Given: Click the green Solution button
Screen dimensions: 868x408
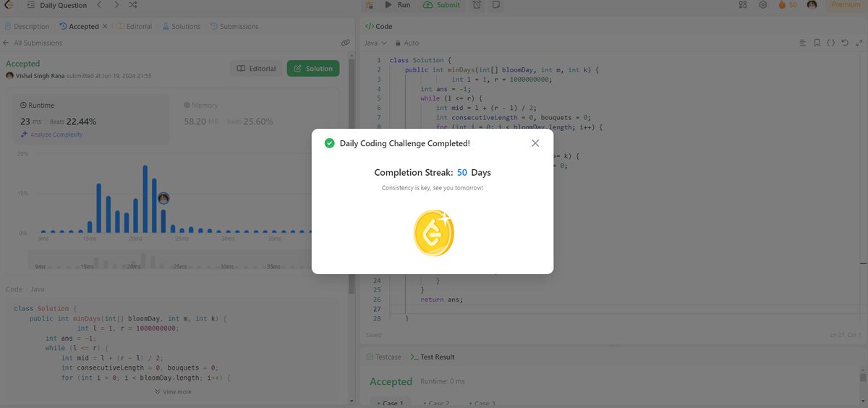Looking at the screenshot, I should tap(313, 69).
